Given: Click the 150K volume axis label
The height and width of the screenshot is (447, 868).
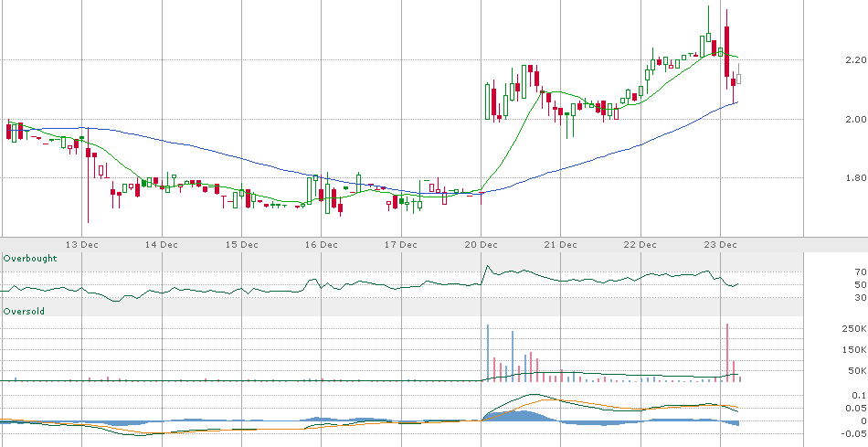Looking at the screenshot, I should coord(856,349).
